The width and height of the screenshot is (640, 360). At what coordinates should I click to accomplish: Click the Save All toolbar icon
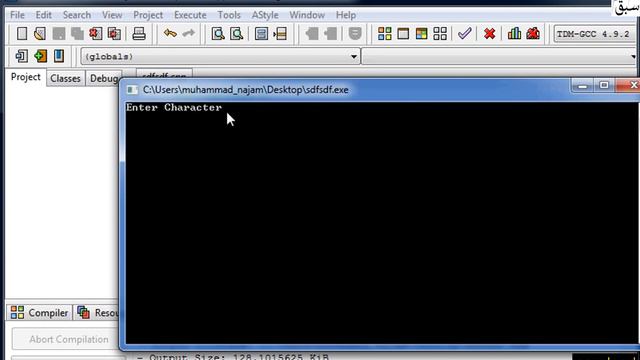(77, 33)
